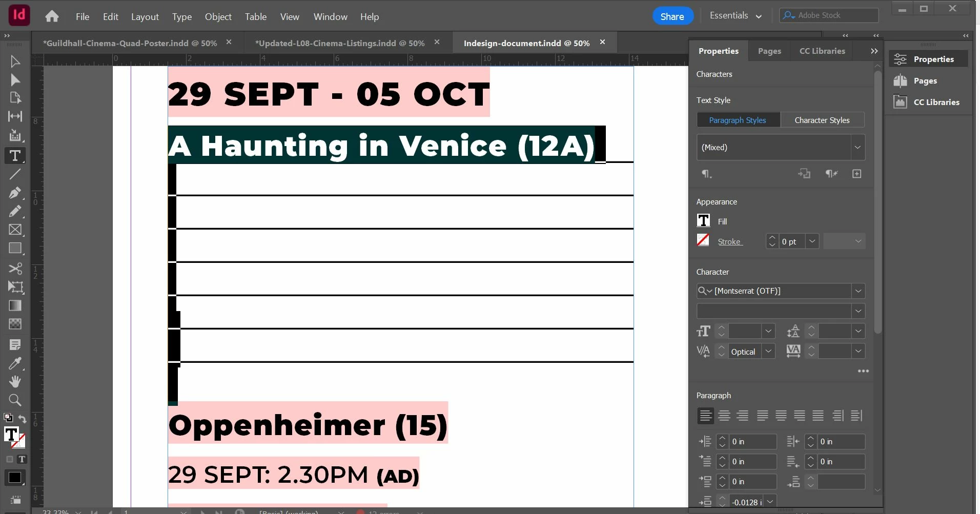This screenshot has height=514, width=980.
Task: Select the Page tool
Action: click(x=15, y=98)
